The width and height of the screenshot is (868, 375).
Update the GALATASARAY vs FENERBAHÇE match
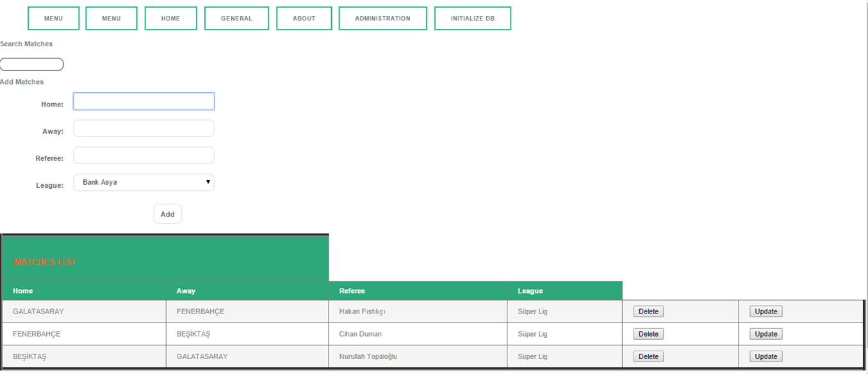(x=766, y=312)
